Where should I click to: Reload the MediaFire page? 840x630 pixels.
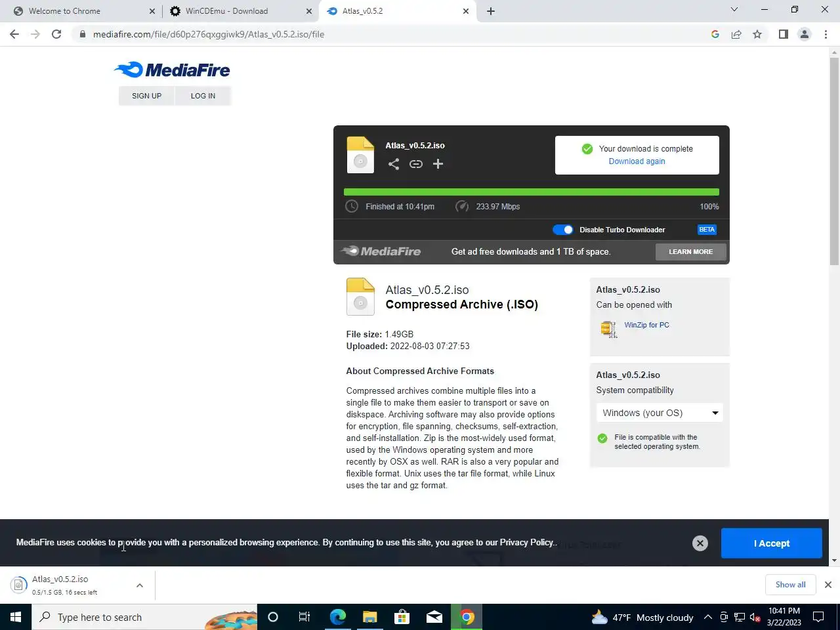click(x=56, y=34)
